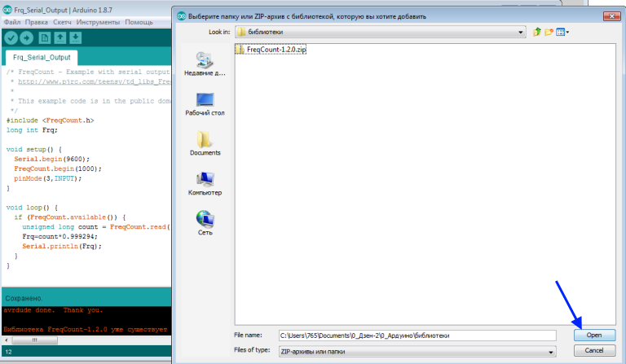This screenshot has height=364, width=626.
Task: Select FreqCount-1.2.0.zip file in list
Action: 271,50
